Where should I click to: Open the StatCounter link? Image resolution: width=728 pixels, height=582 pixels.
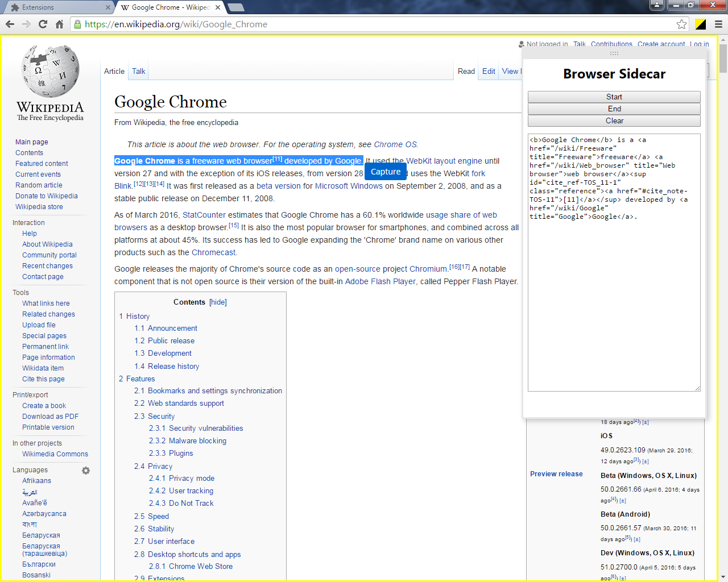tap(204, 215)
